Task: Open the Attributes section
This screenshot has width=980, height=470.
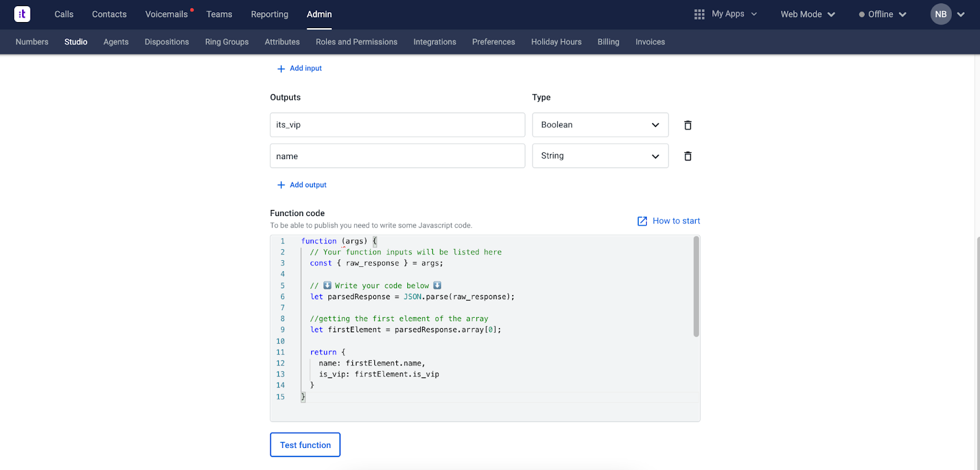Action: point(282,42)
